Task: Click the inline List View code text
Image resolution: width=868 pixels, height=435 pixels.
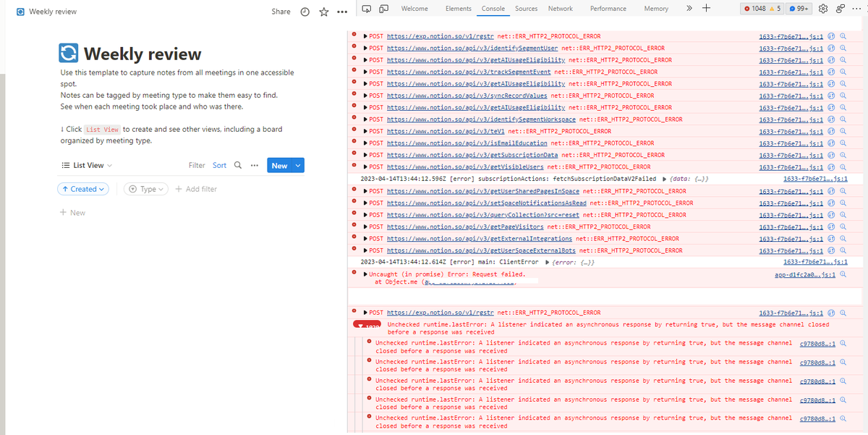Action: coord(102,130)
